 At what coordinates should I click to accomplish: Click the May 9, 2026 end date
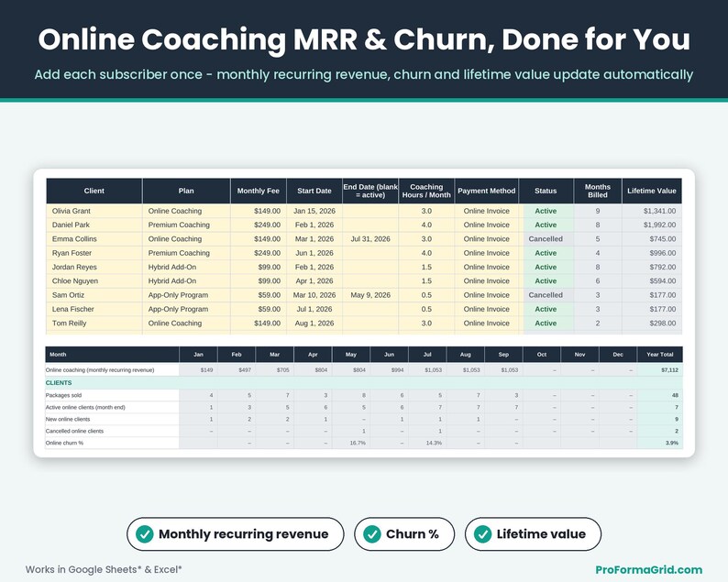pos(370,295)
